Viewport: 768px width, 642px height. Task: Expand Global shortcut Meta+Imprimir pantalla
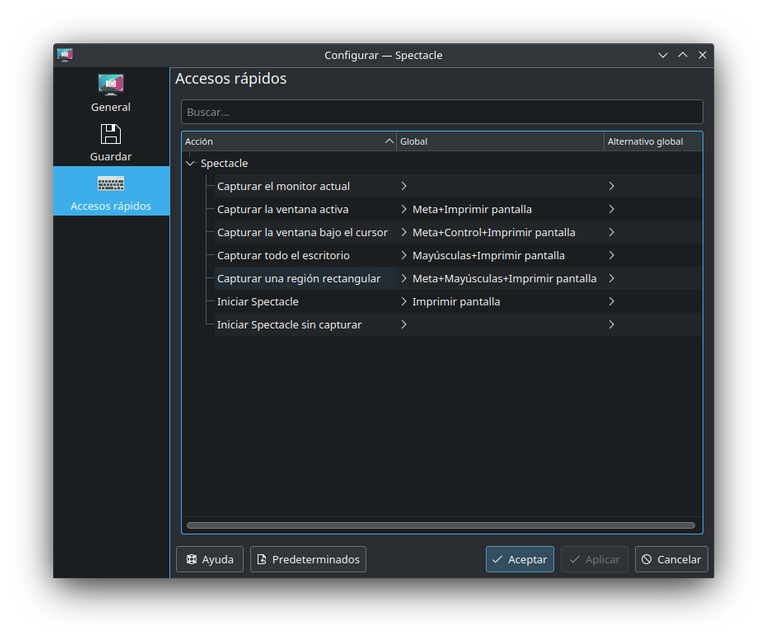[x=404, y=209]
